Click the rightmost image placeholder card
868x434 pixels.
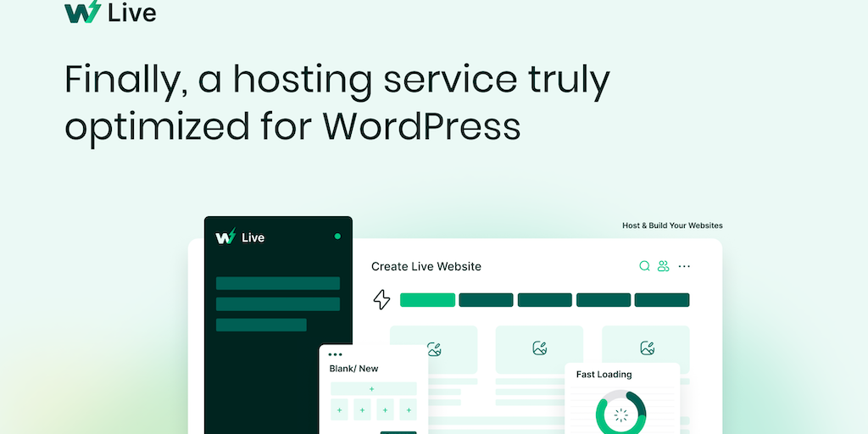click(645, 349)
